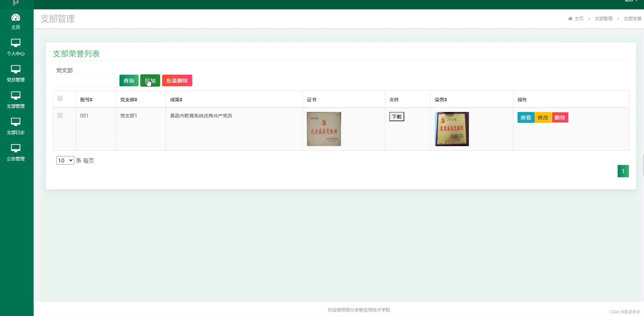Click the 党支部 search input field
The image size is (644, 316).
87,81
